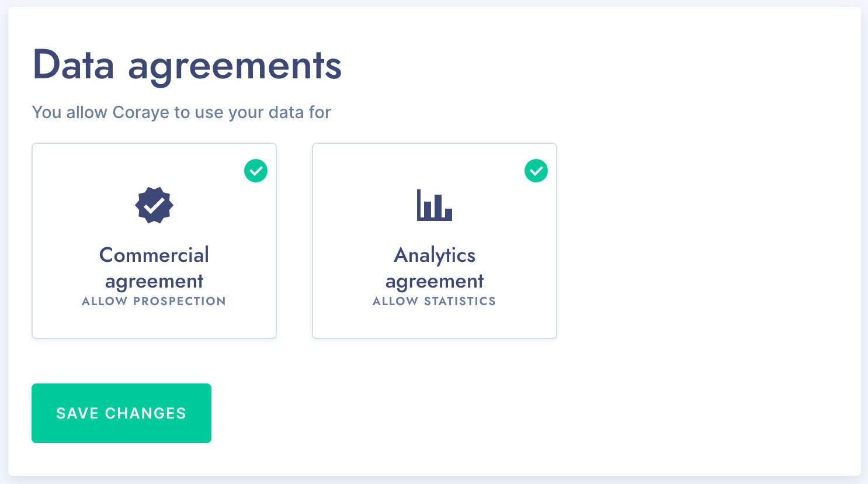This screenshot has height=484, width=868.
Task: Click the green checkmark on Commercial agreement card
Action: coord(256,171)
